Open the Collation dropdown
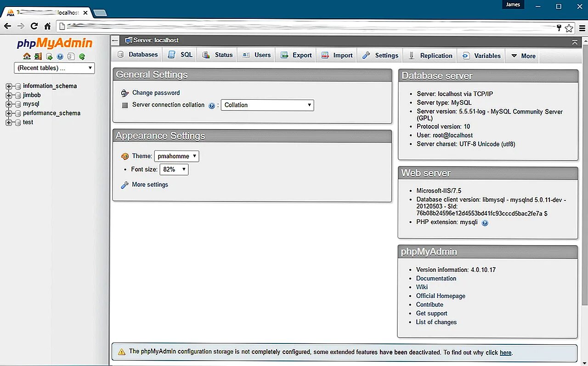The width and height of the screenshot is (588, 366). pos(267,105)
